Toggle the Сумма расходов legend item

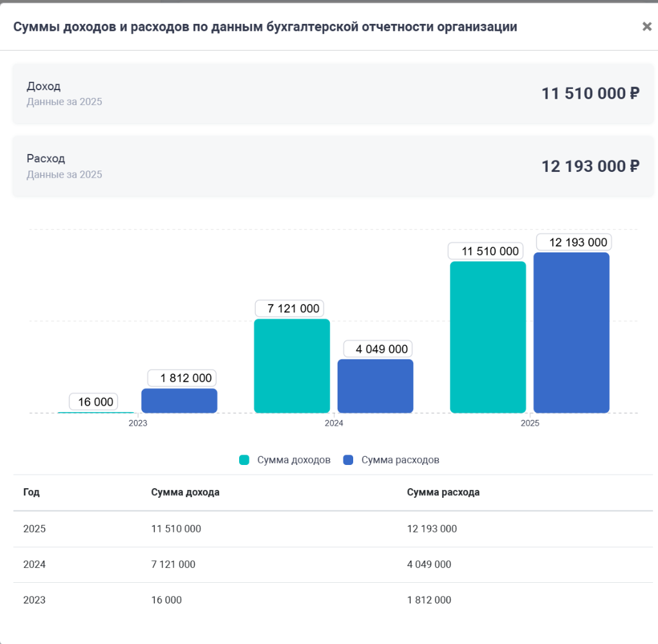[x=391, y=460]
